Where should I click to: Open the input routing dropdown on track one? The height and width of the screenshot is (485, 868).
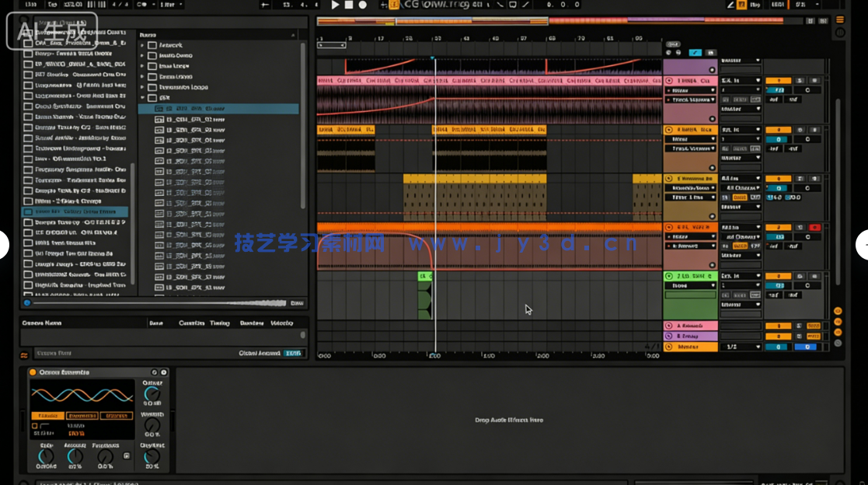tap(741, 80)
